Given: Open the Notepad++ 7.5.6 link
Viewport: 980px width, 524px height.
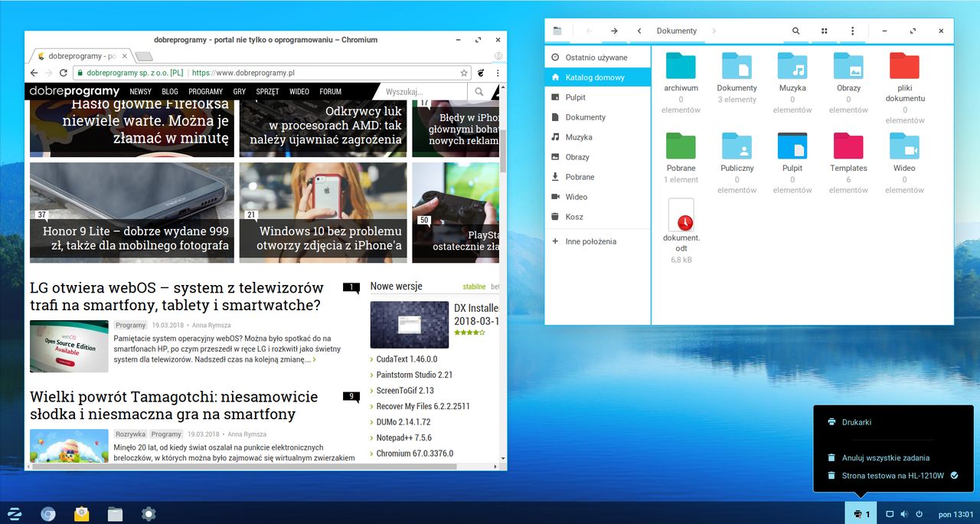Looking at the screenshot, I should tap(403, 437).
